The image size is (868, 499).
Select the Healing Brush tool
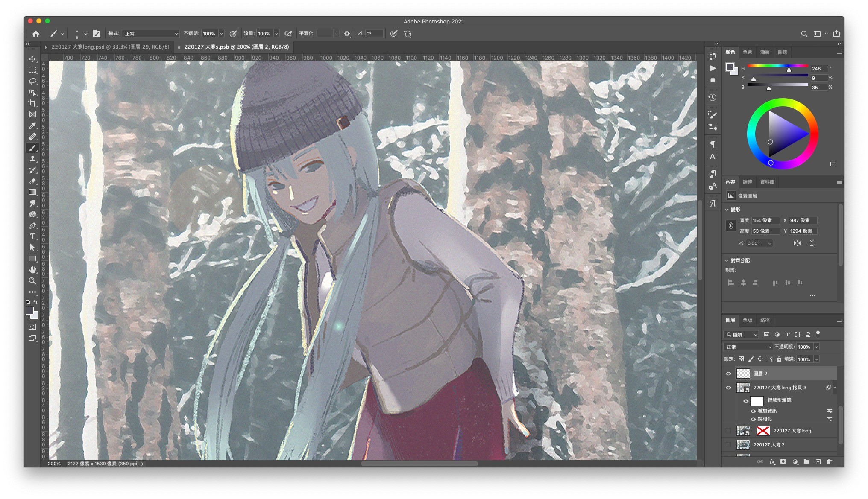(32, 137)
